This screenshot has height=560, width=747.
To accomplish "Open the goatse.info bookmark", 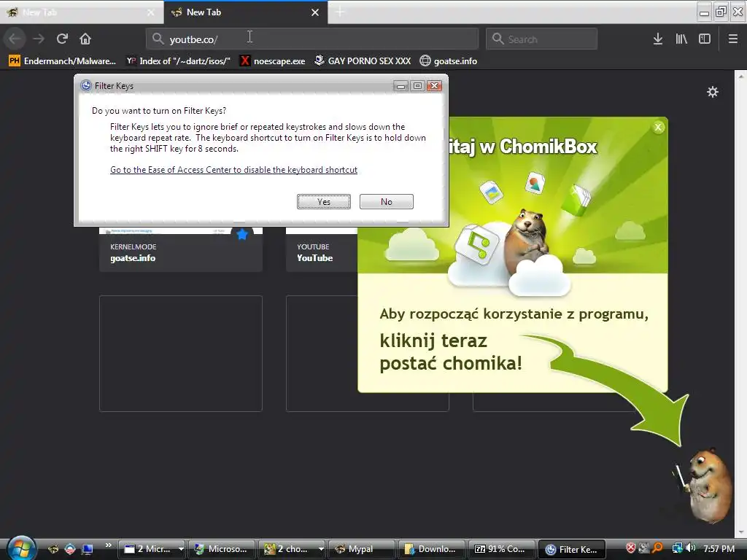I will (449, 61).
